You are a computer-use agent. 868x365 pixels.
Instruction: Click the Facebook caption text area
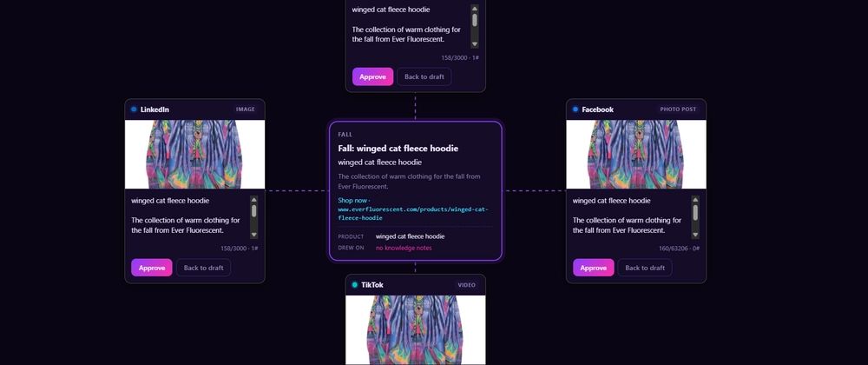[631, 216]
